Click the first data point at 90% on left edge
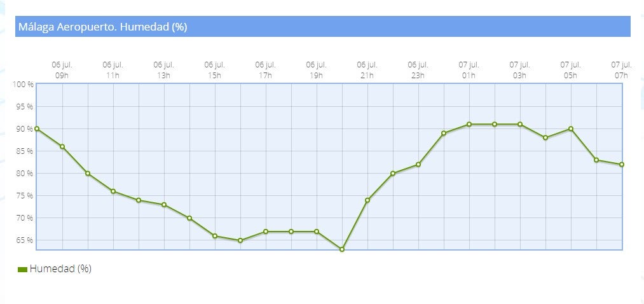This screenshot has width=644, height=304. point(37,129)
